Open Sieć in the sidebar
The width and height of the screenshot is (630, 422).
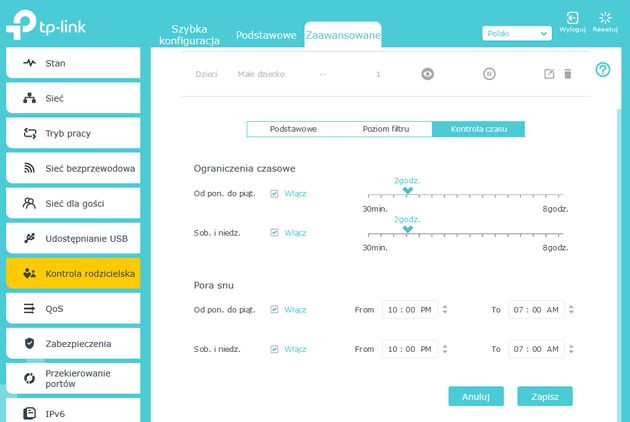pos(73,98)
